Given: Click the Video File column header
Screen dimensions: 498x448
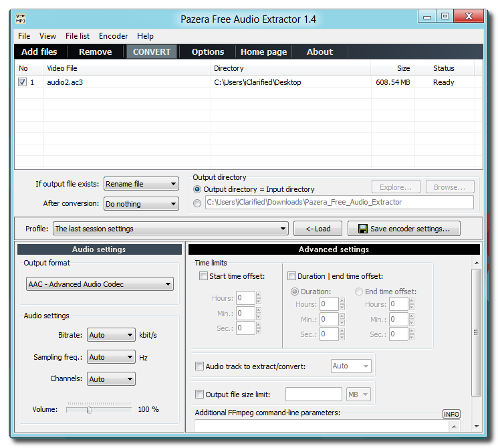Looking at the screenshot, I should pyautogui.click(x=127, y=68).
